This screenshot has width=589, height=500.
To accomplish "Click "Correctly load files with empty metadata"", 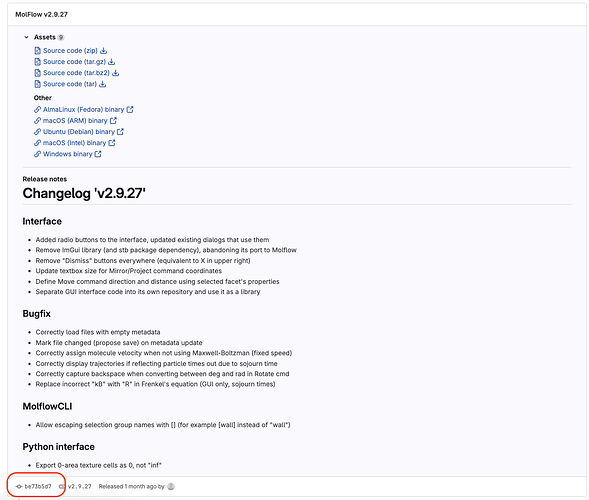I will 98,332.
